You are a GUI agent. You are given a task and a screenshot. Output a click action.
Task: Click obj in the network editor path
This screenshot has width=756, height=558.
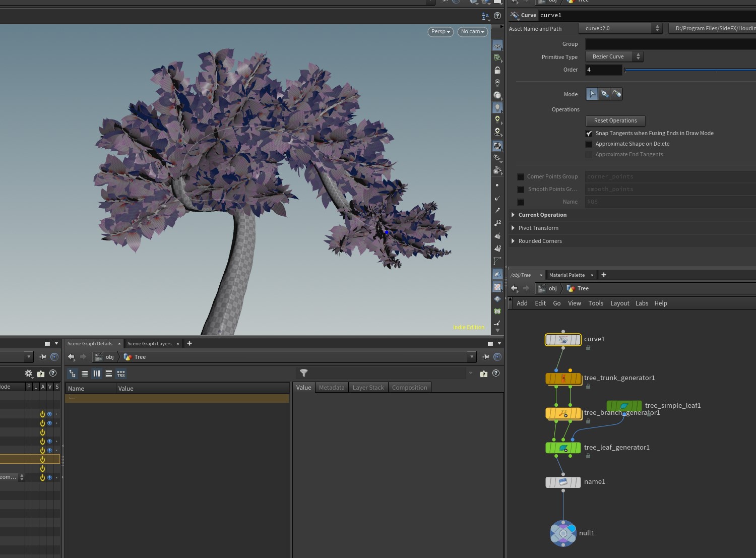(552, 288)
